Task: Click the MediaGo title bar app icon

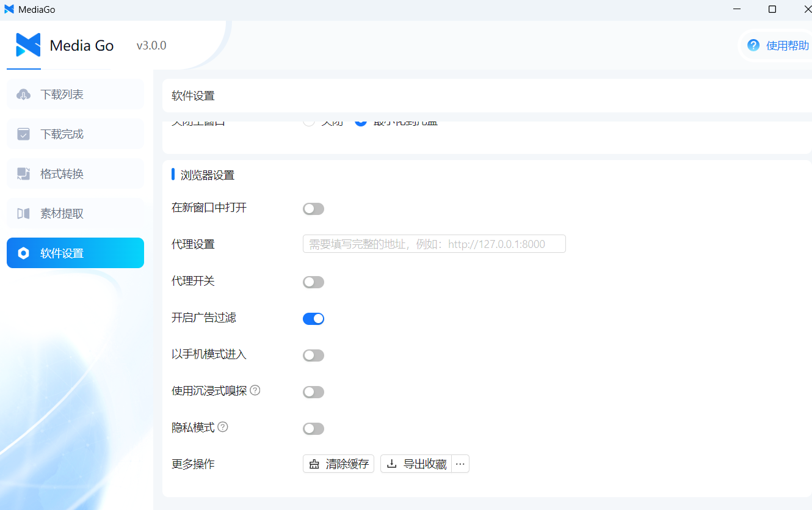Action: coord(9,9)
